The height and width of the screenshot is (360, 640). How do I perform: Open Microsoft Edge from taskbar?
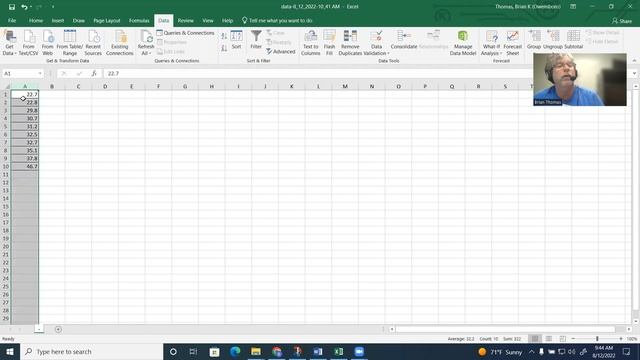click(x=235, y=352)
